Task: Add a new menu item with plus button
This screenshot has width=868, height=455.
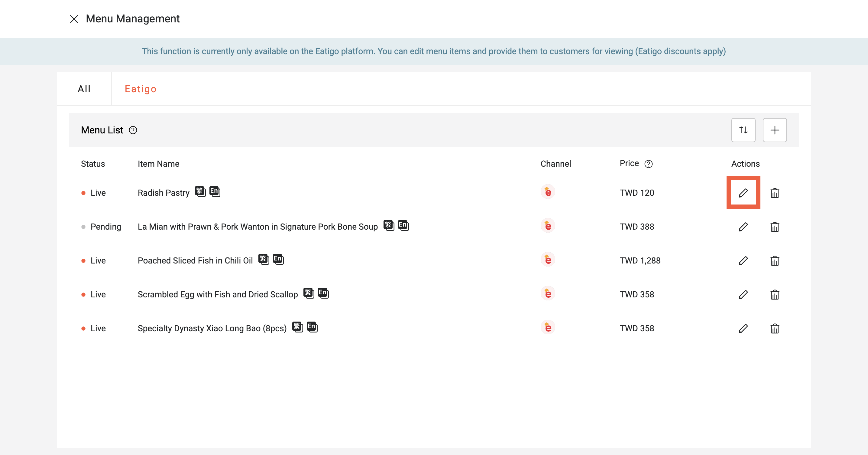Action: coord(775,130)
